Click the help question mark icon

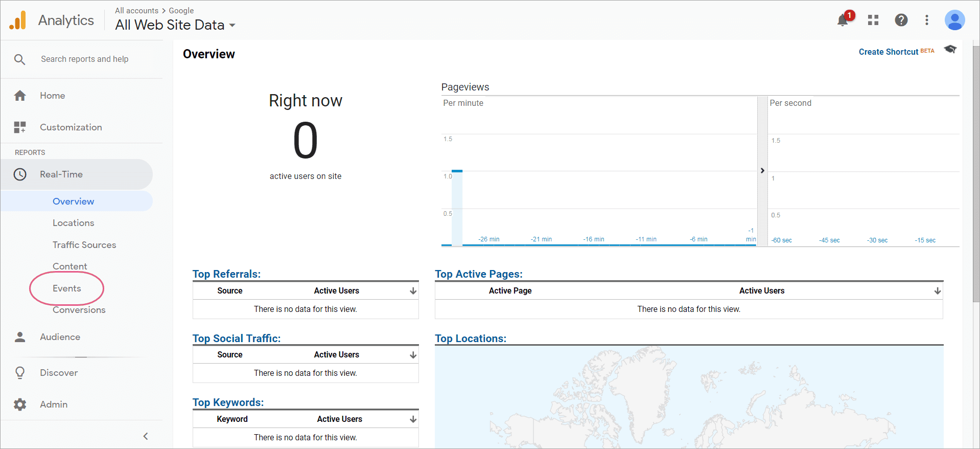coord(901,20)
